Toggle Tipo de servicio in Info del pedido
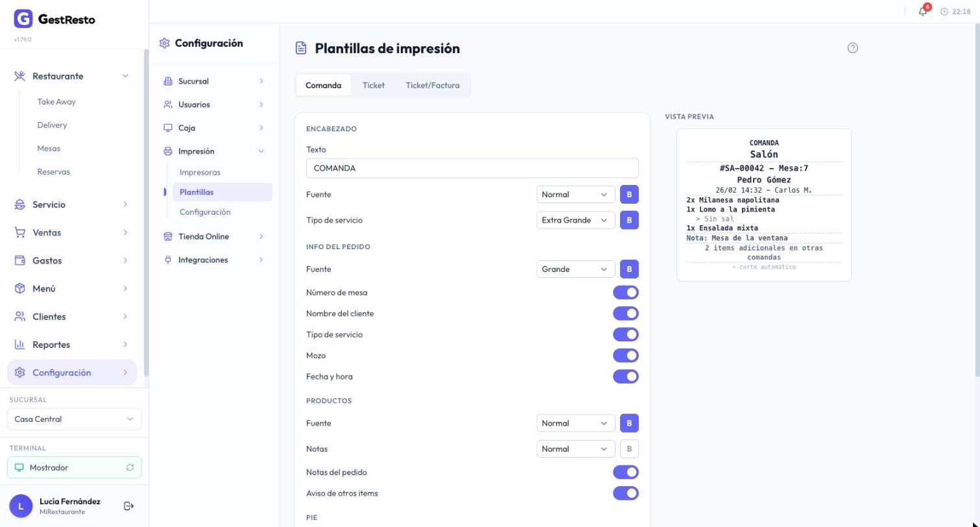This screenshot has height=527, width=980. tap(626, 334)
